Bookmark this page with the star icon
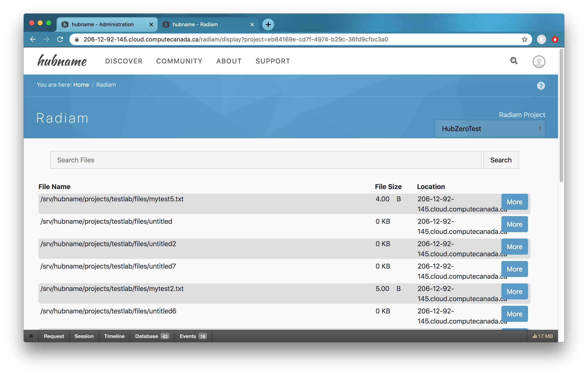 (x=524, y=39)
